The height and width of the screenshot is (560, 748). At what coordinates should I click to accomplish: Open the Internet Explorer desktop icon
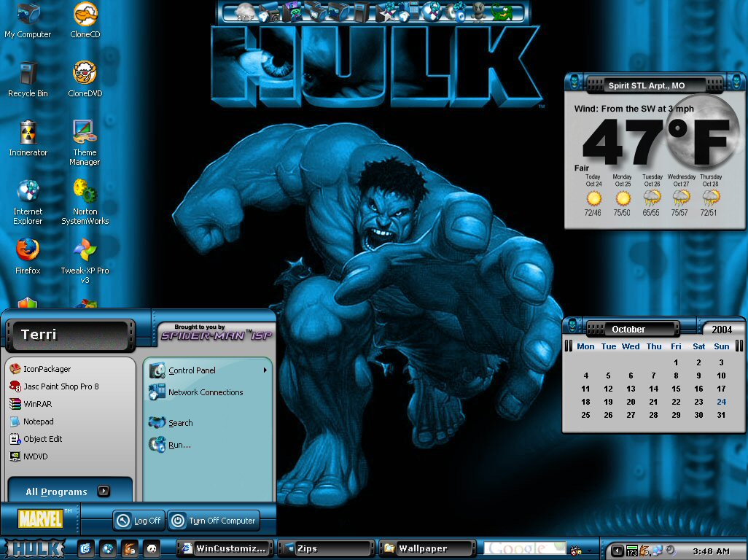(x=28, y=201)
